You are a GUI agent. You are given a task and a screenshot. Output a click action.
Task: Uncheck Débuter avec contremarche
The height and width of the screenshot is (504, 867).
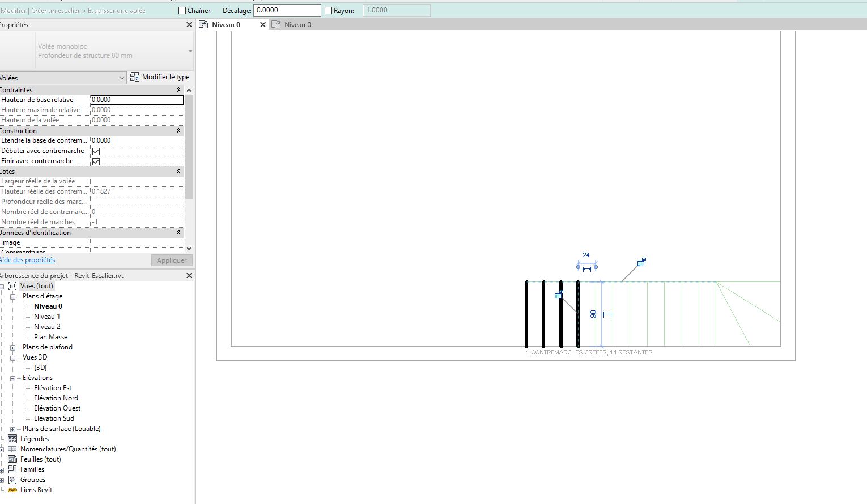coord(96,151)
